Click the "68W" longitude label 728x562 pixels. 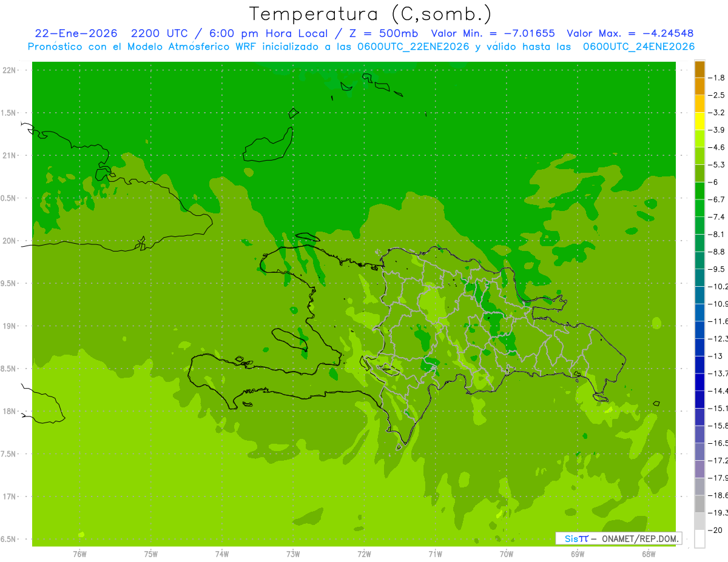pyautogui.click(x=649, y=554)
